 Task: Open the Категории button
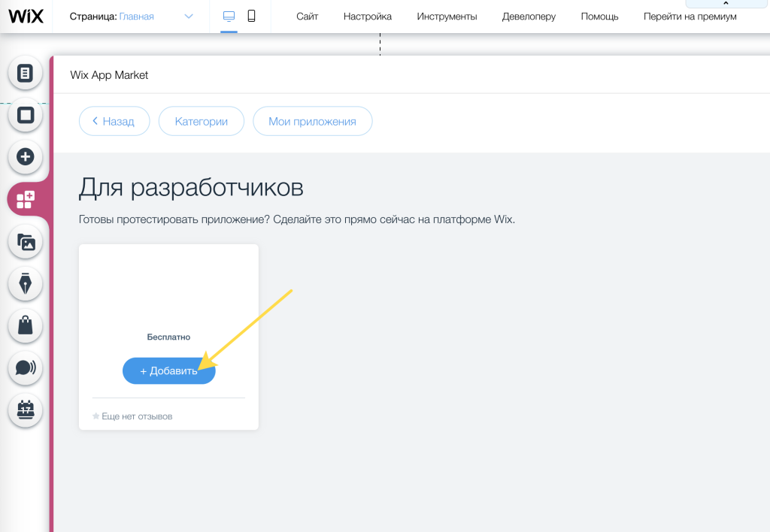[x=202, y=121]
